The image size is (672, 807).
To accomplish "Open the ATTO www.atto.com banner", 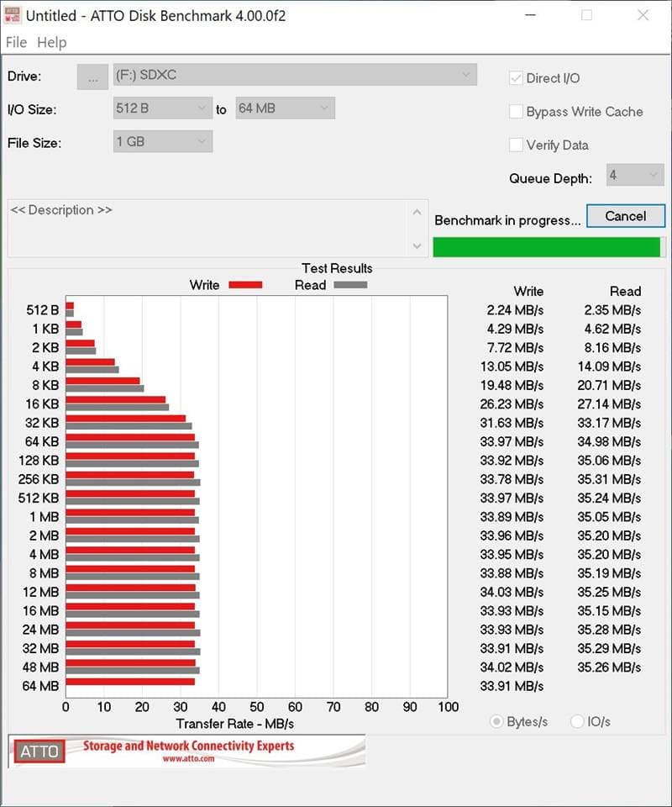I will click(186, 752).
